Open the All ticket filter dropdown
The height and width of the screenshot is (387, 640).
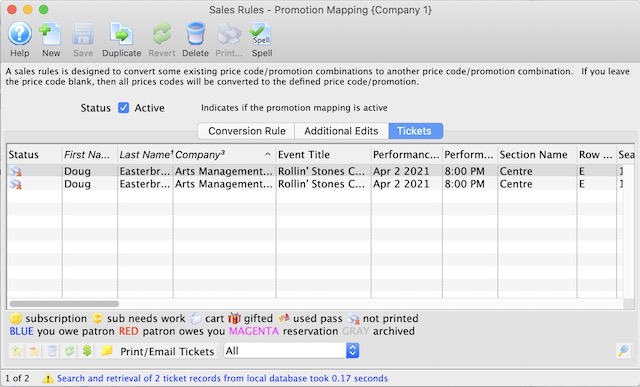[291, 351]
